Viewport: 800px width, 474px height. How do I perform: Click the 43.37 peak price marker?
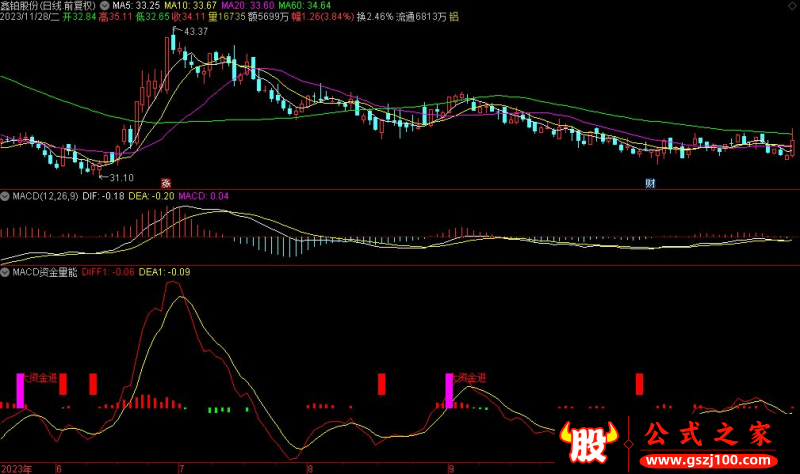(x=195, y=32)
